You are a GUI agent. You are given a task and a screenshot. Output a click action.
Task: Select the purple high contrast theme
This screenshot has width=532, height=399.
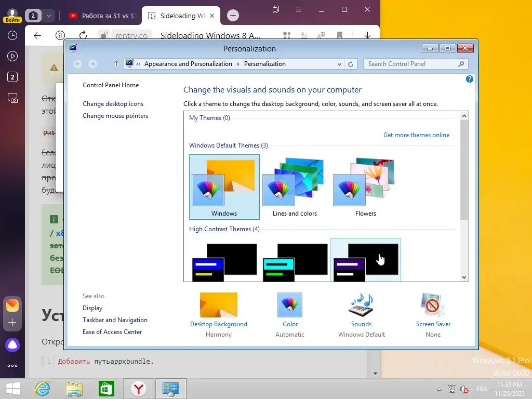366,261
